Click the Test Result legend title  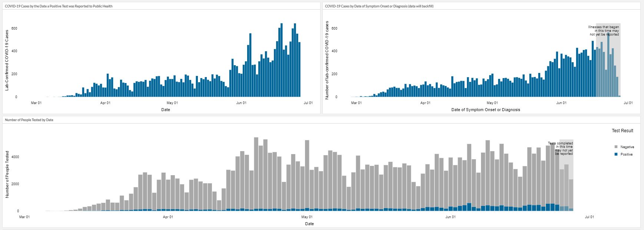tap(622, 131)
